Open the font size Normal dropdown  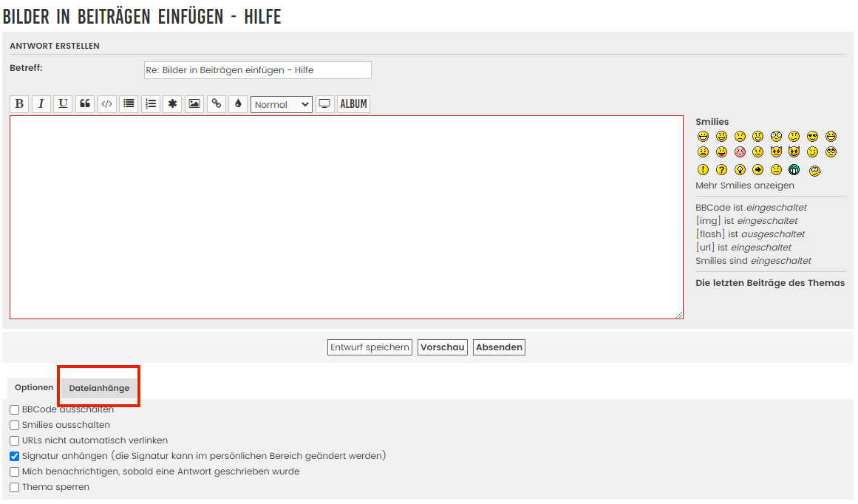coord(282,104)
